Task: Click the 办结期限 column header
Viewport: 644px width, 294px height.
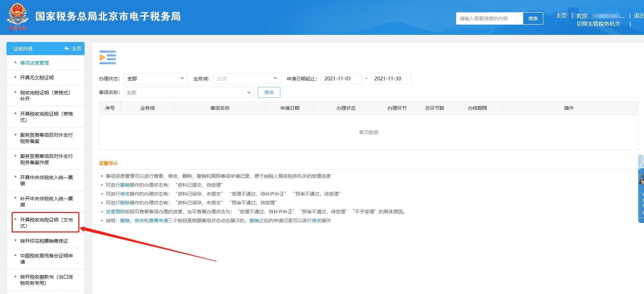Action: [x=478, y=108]
